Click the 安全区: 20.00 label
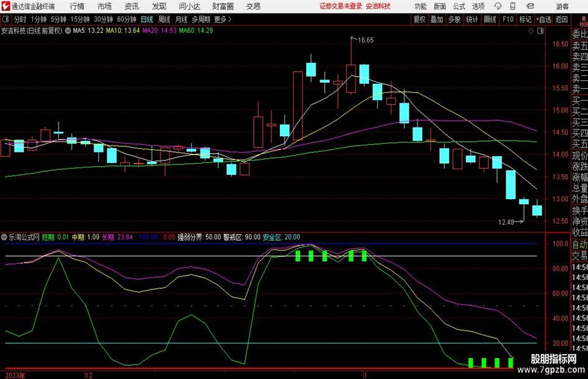Viewport: 588px width, 379px height. click(x=281, y=237)
